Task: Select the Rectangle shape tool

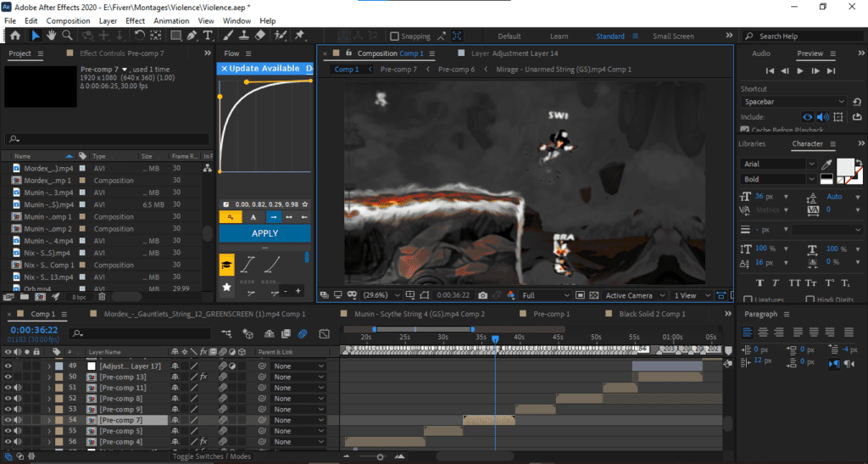Action: [175, 36]
